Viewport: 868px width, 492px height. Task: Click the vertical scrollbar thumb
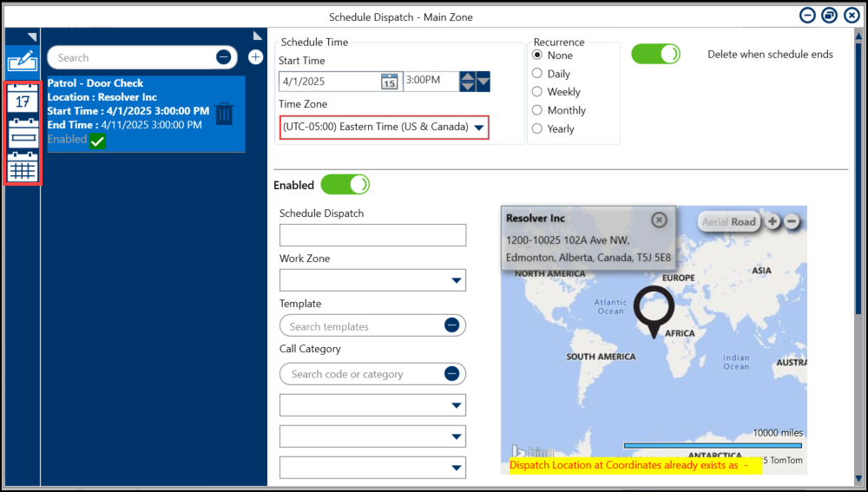pos(858,177)
